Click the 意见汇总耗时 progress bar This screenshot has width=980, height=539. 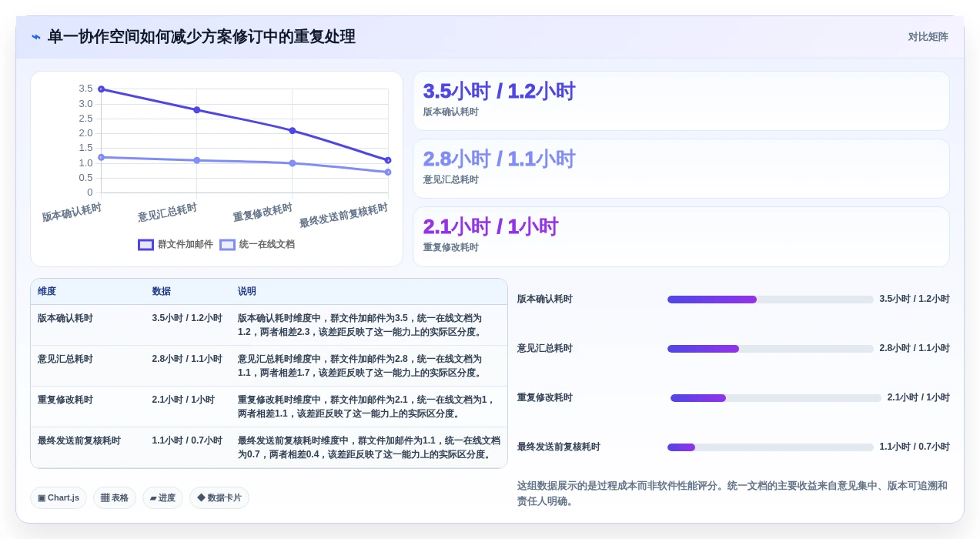770,349
